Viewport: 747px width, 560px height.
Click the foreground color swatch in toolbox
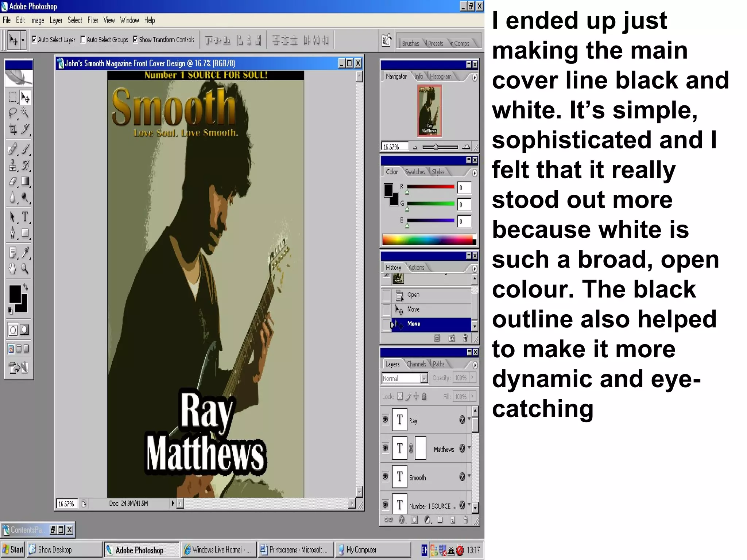(15, 294)
